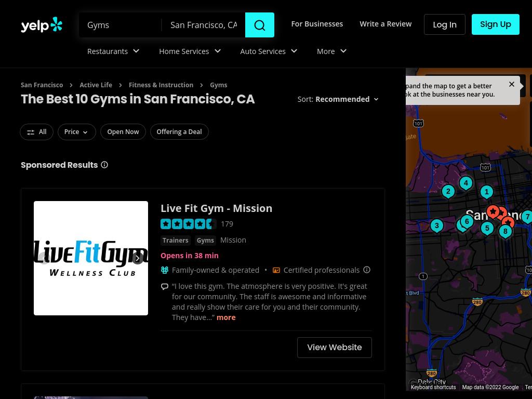Show previous photo of Live Fit Gym

(44, 258)
